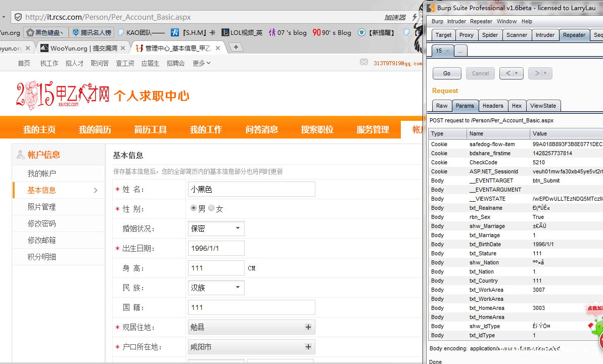Switch to the Headers request tab
The height and width of the screenshot is (364, 603).
(x=493, y=106)
